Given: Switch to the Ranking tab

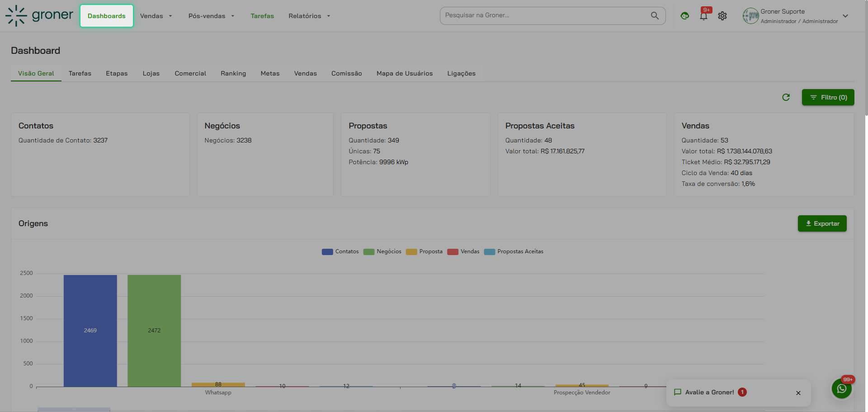Looking at the screenshot, I should [x=233, y=73].
